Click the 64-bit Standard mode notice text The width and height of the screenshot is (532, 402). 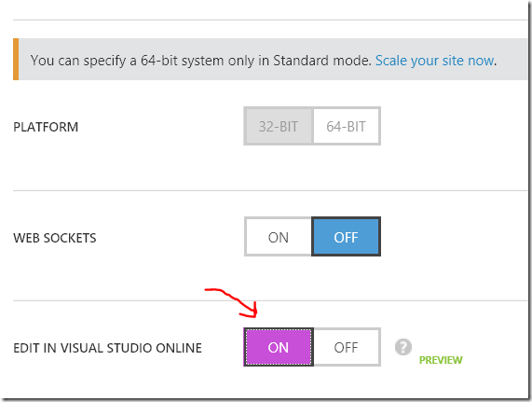[x=200, y=61]
